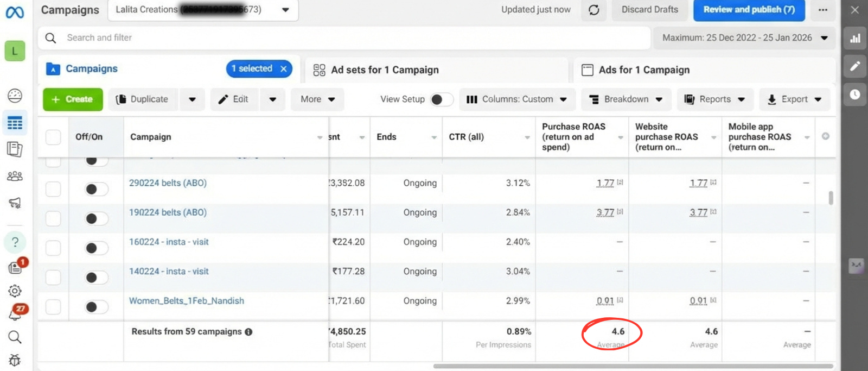The width and height of the screenshot is (868, 371).
Task: Toggle on/off switch for 290224 belts (ABO)
Action: (x=97, y=189)
